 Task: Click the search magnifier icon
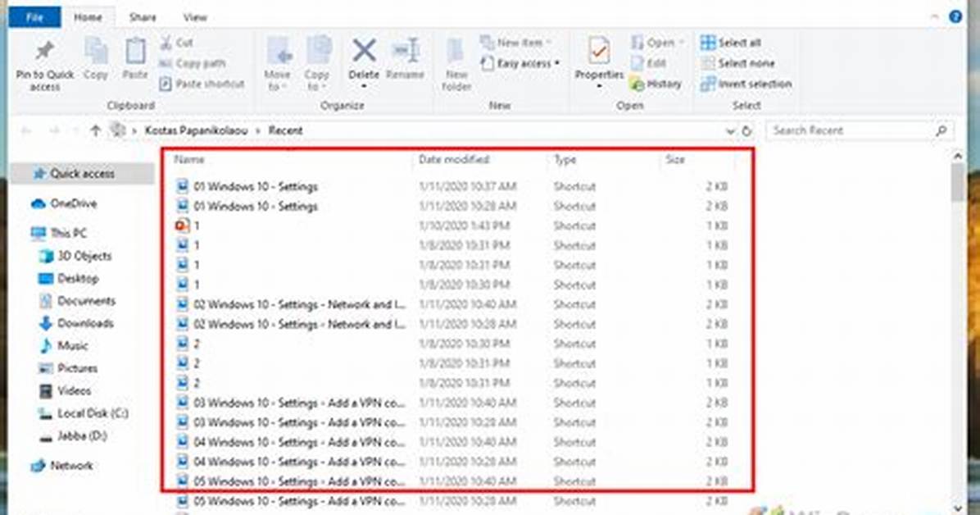pyautogui.click(x=941, y=130)
